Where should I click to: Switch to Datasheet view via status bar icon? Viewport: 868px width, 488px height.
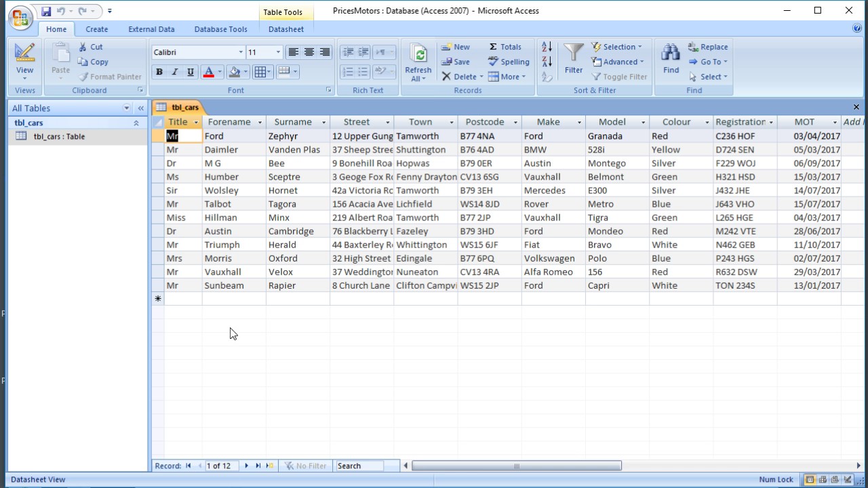point(810,480)
